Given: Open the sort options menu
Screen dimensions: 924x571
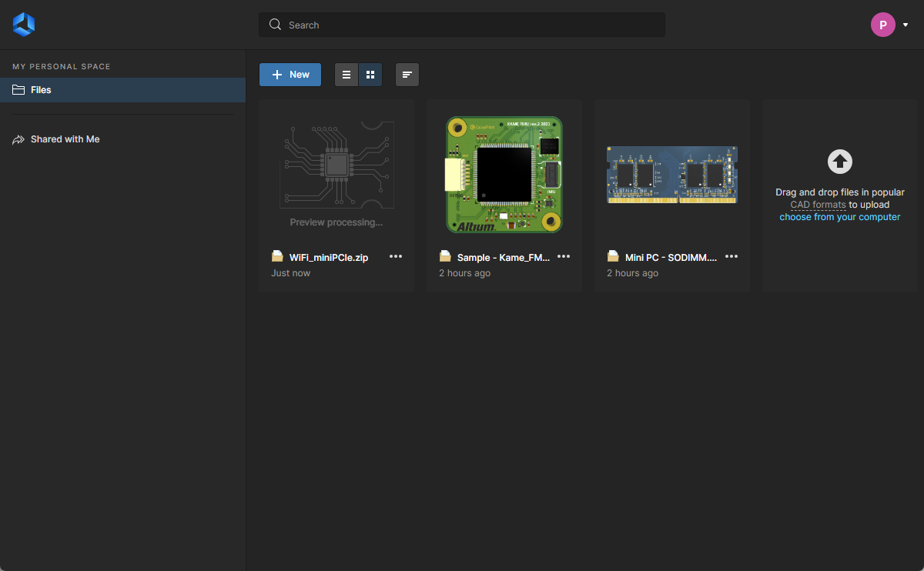Looking at the screenshot, I should coord(407,75).
